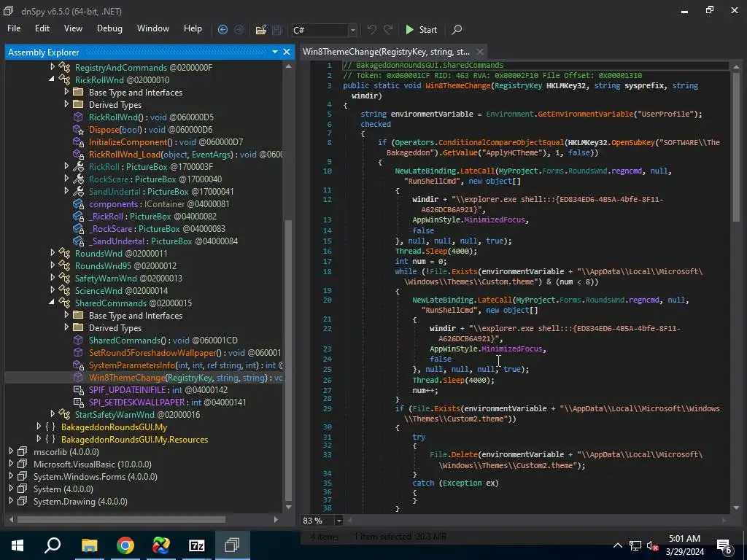Click the class icon beside SharedCommands
747x560 pixels.
64,303
